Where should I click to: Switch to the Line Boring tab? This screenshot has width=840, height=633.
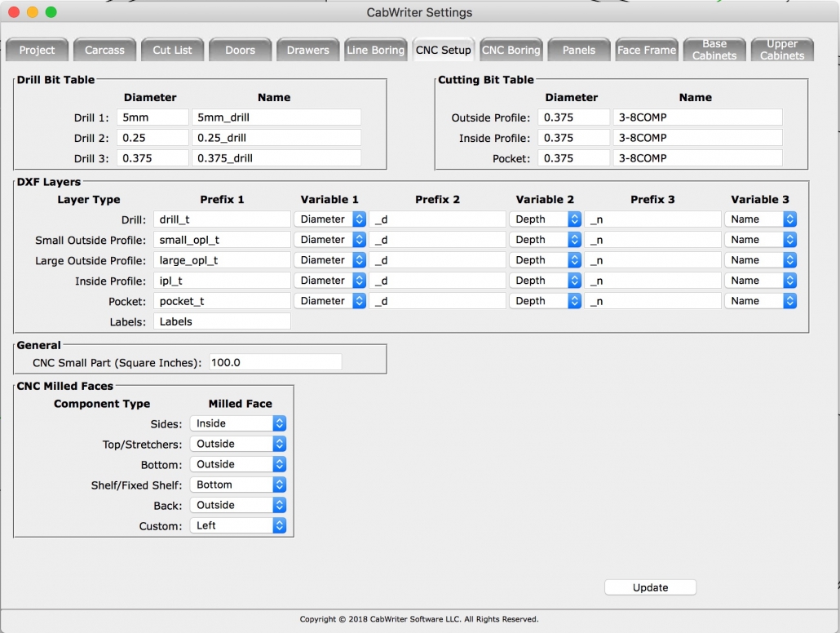tap(376, 49)
